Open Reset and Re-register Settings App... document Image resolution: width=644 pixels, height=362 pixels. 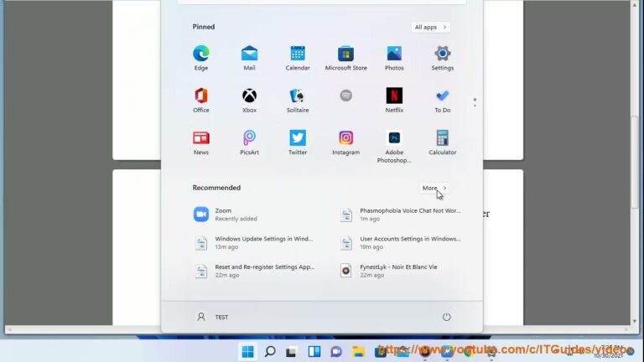(x=255, y=271)
